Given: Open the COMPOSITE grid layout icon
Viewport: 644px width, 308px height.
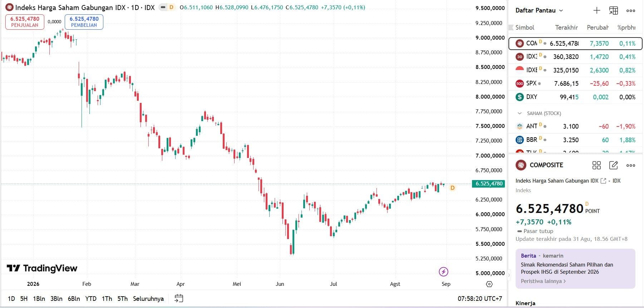Looking at the screenshot, I should click(596, 165).
